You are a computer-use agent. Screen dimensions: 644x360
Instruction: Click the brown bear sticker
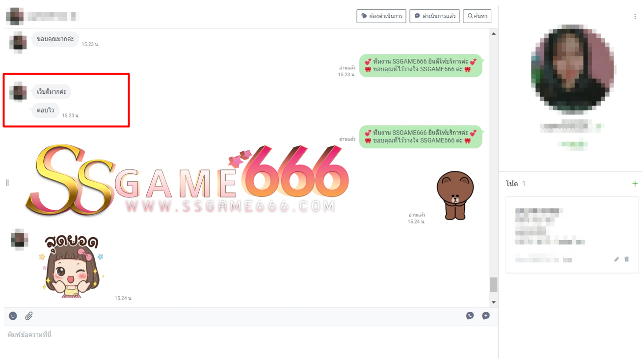click(455, 195)
